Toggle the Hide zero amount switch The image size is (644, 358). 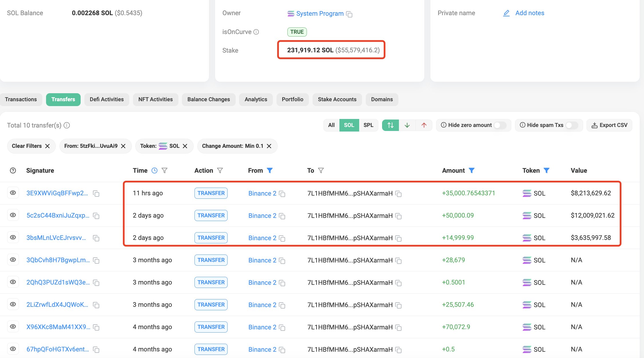coord(500,125)
